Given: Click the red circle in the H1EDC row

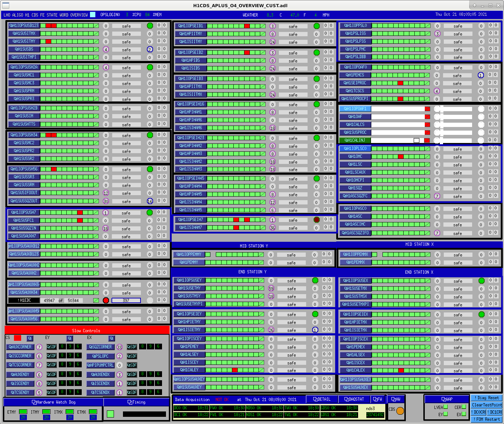Looking at the screenshot, I should tap(106, 300).
